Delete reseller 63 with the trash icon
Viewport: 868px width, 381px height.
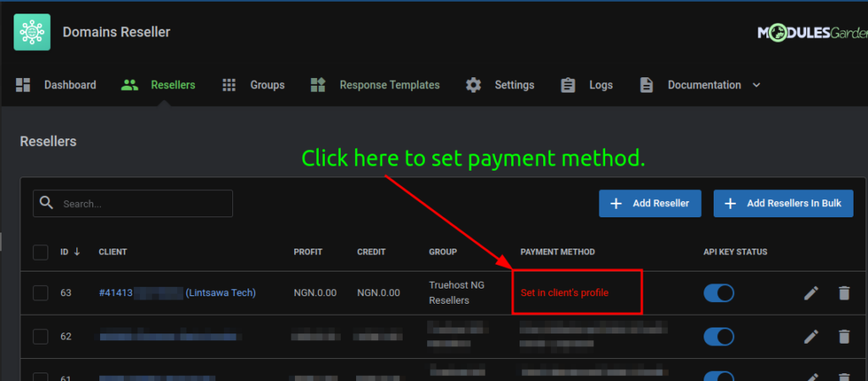click(x=843, y=293)
